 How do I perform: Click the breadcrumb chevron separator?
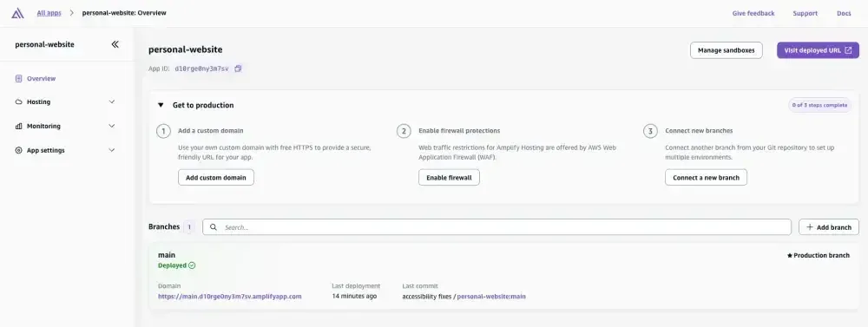72,13
